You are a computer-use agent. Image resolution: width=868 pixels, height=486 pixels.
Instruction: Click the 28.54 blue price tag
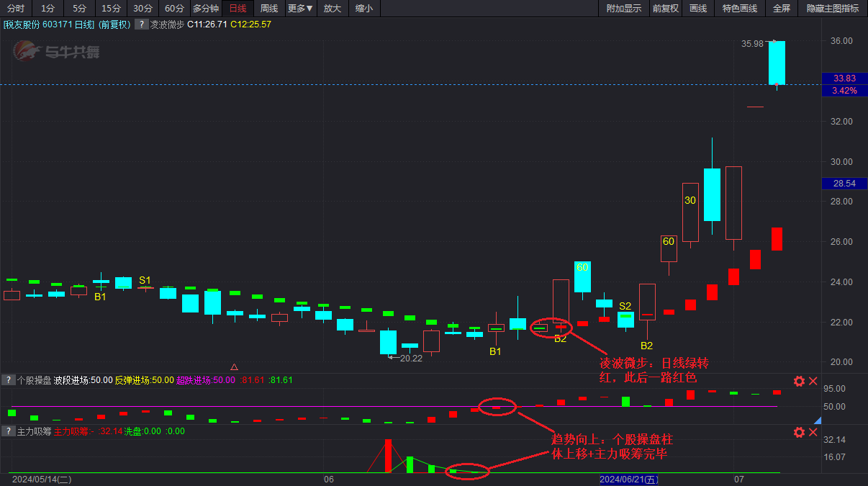coord(844,184)
